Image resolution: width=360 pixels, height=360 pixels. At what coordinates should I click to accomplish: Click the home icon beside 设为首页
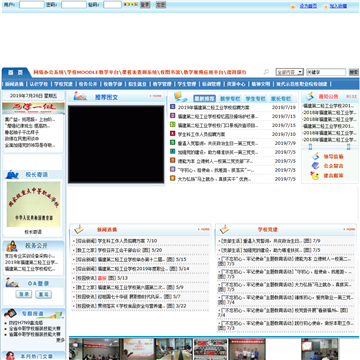coord(293,6)
